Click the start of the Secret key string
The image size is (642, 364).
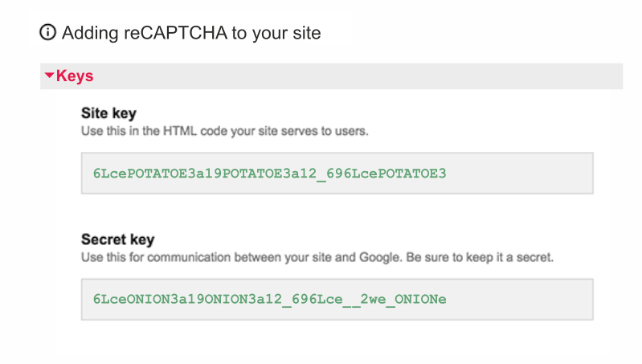[x=94, y=300]
